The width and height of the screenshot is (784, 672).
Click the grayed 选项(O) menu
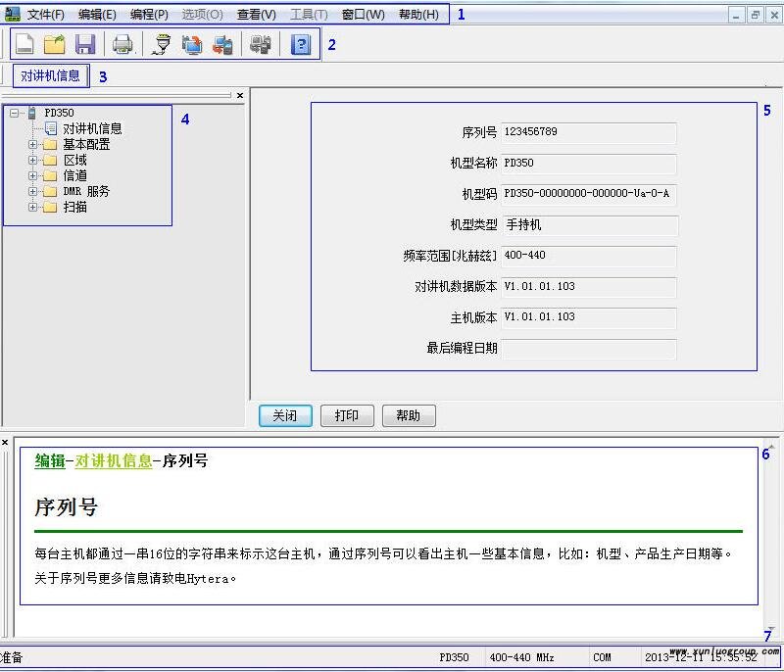(202, 15)
